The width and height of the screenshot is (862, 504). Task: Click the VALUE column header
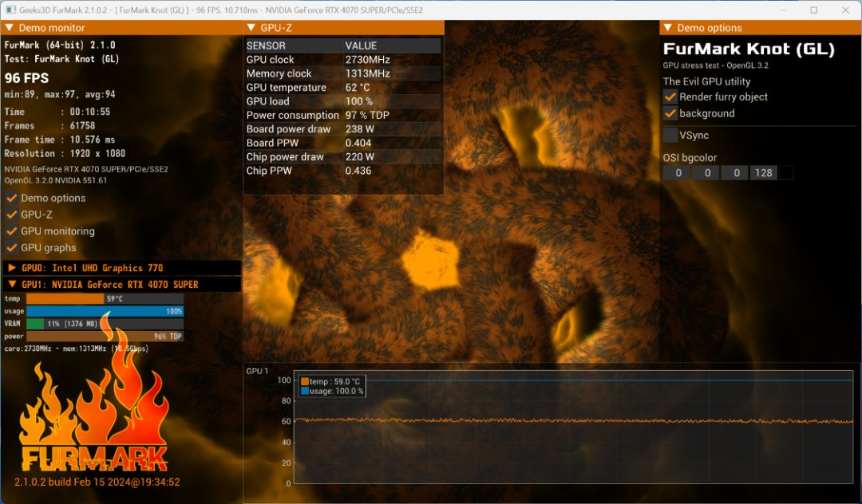(x=362, y=45)
